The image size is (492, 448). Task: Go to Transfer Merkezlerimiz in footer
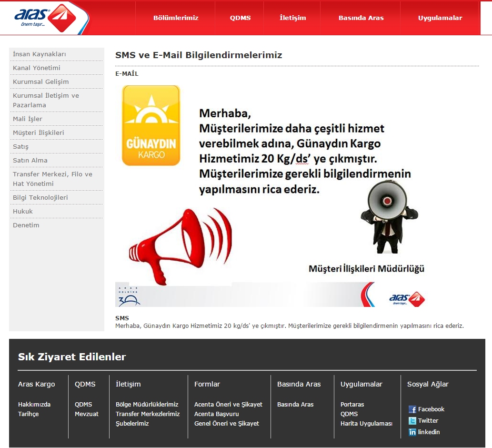(x=148, y=414)
